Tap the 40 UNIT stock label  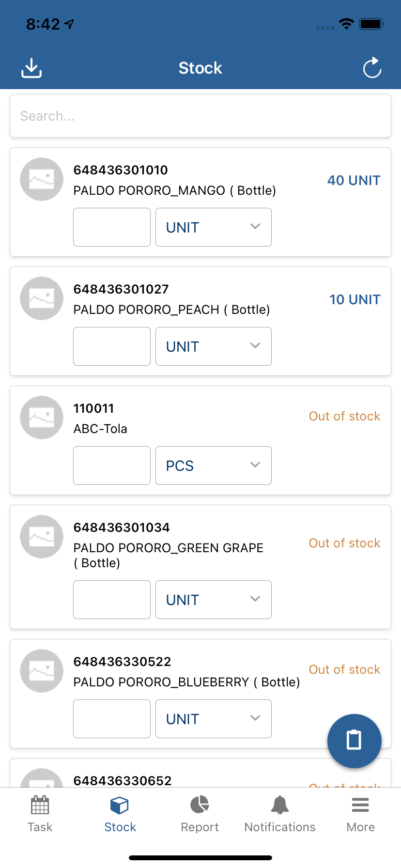(354, 181)
